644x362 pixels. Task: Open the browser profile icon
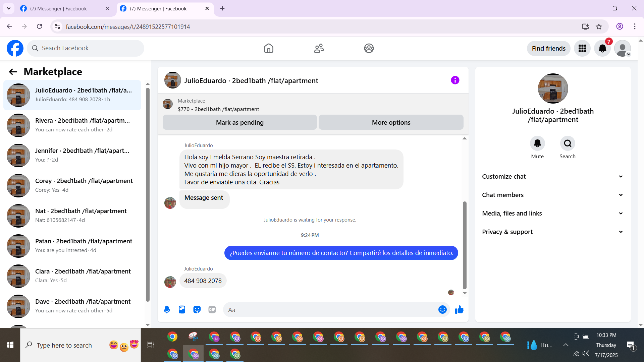click(x=620, y=26)
